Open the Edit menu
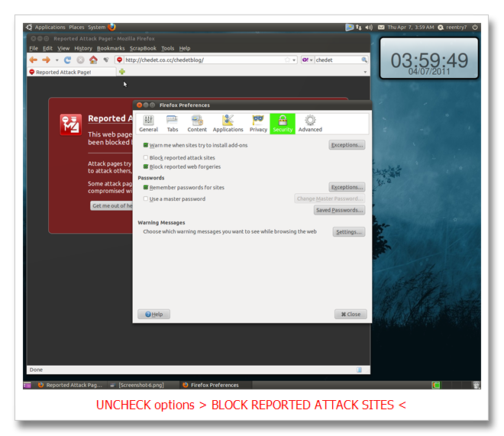Screen dimensions: 504x436 coord(47,48)
